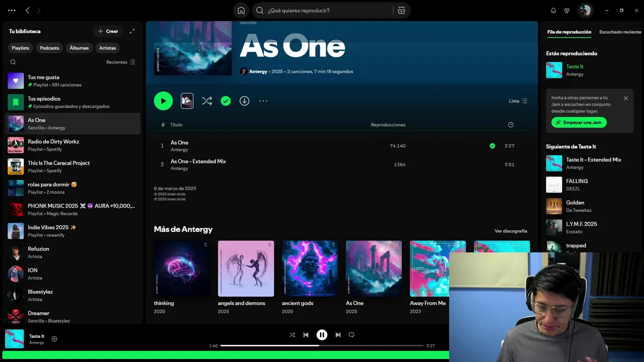644x362 pixels.
Task: Open the Antergy artist link in header
Action: 258,71
